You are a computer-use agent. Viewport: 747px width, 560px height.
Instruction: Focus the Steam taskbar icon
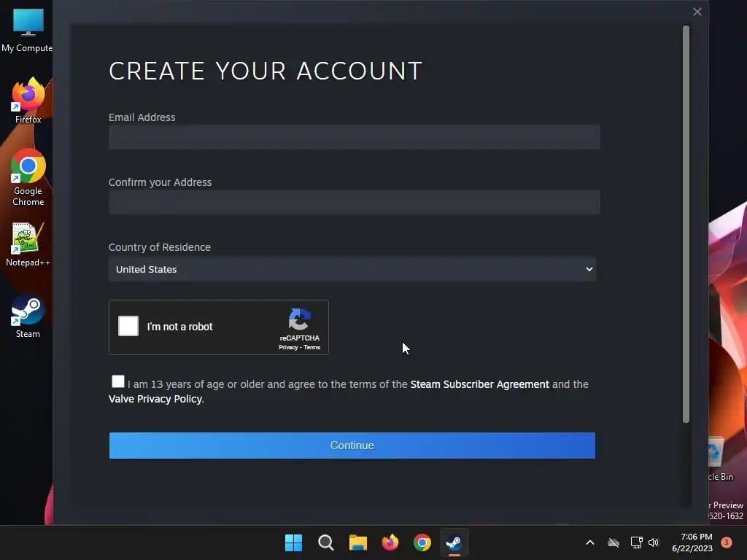point(454,542)
